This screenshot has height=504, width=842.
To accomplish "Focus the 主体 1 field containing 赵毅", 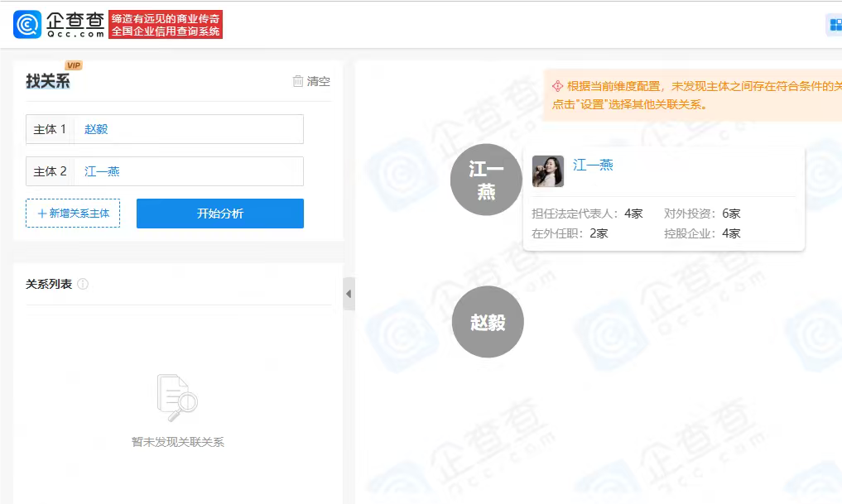I will (x=188, y=129).
